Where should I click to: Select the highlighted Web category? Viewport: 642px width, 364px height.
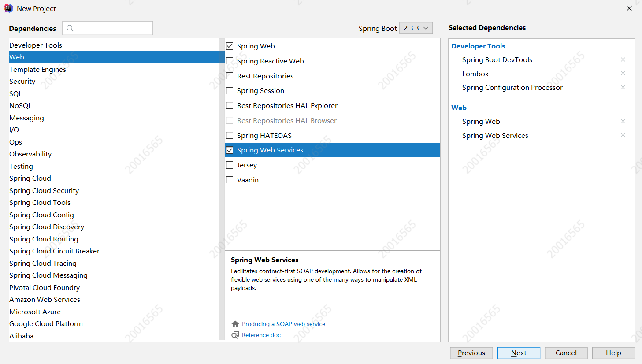click(x=117, y=57)
